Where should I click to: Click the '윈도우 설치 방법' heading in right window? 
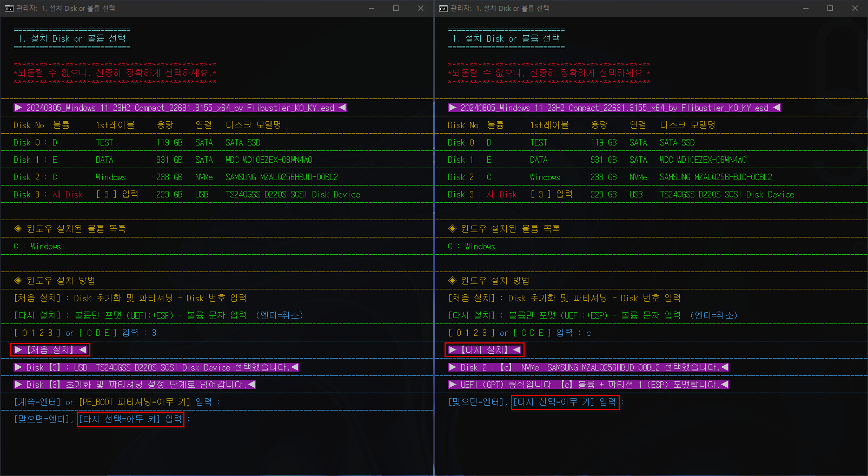pos(489,281)
